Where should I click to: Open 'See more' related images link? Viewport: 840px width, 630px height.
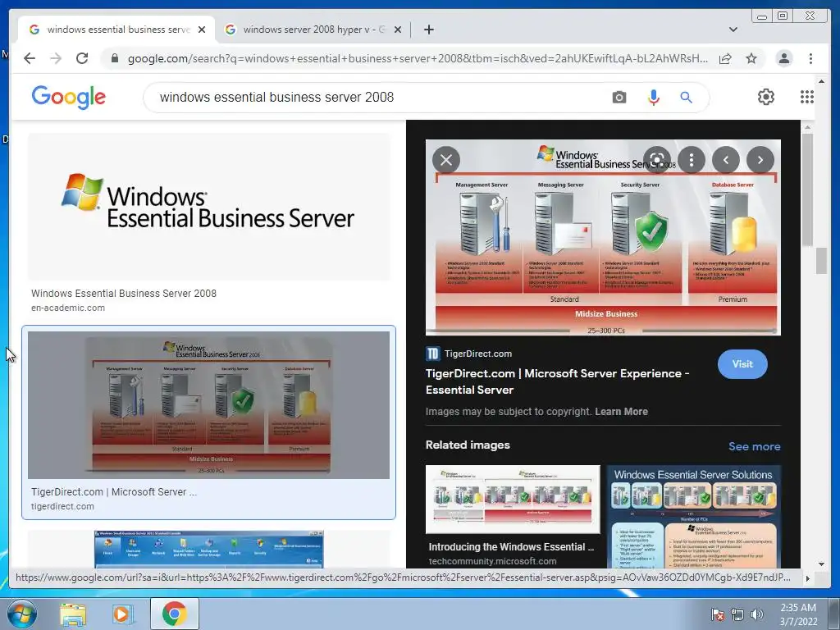click(x=755, y=446)
